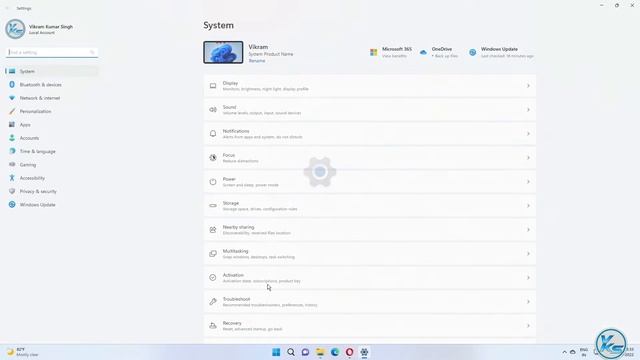Screen dimensions: 640x360
Task: Expand the Focus row chevron
Action: pyautogui.click(x=528, y=158)
